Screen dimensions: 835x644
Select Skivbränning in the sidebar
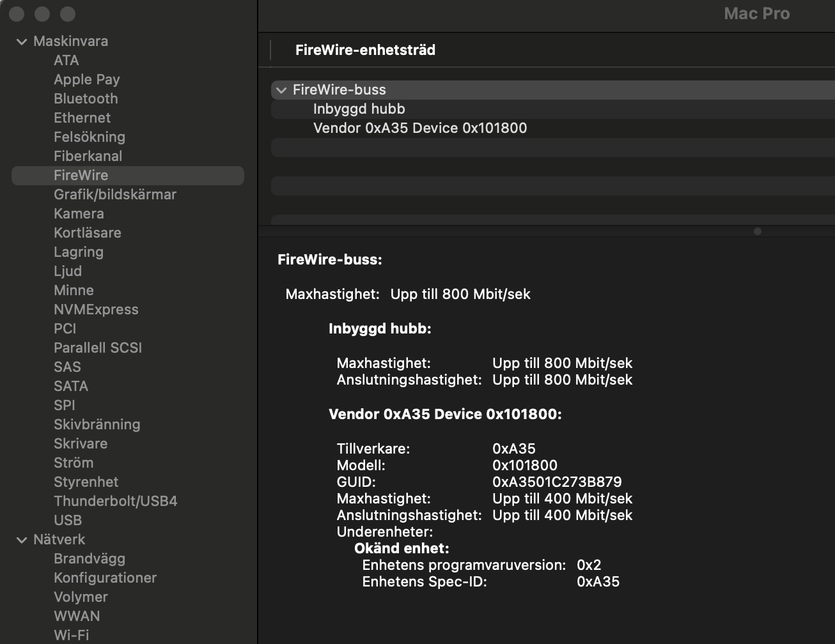(97, 424)
